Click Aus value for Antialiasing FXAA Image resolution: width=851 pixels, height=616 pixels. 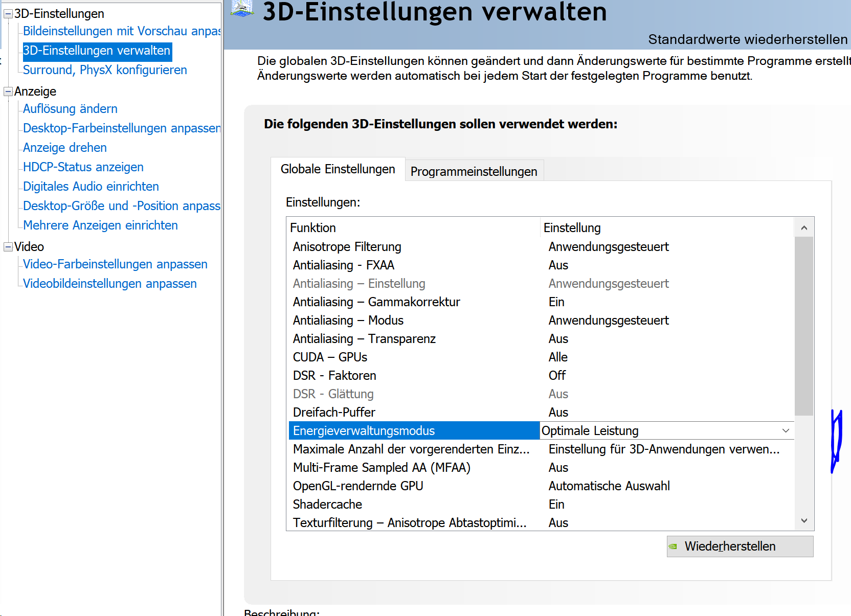[558, 265]
